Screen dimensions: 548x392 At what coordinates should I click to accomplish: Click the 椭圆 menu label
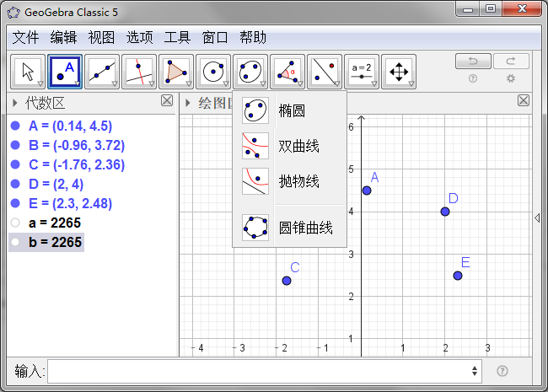(292, 110)
